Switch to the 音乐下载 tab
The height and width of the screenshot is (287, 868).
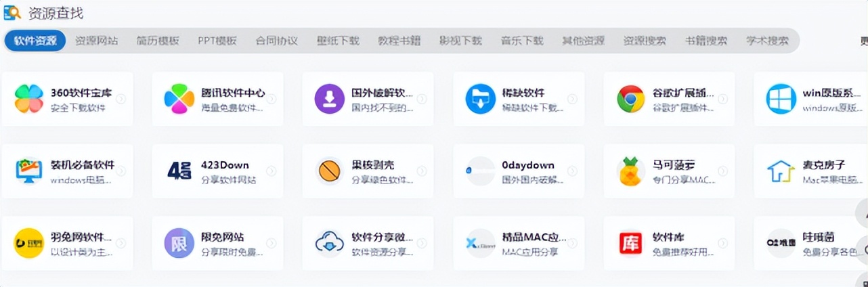(x=522, y=41)
